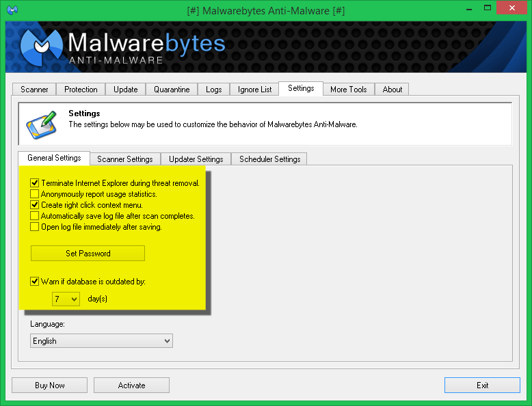Go to the Update tab

click(x=126, y=90)
